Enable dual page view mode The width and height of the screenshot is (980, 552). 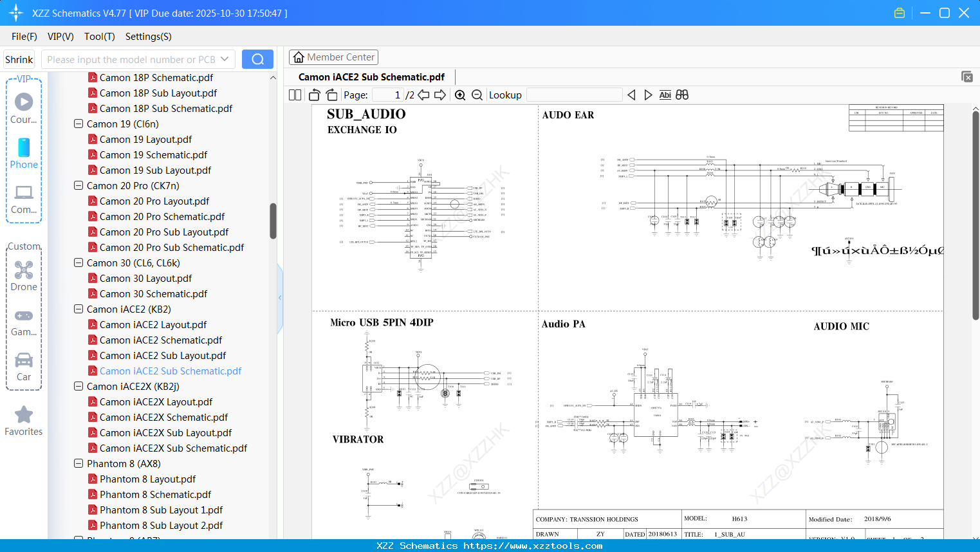pyautogui.click(x=294, y=95)
